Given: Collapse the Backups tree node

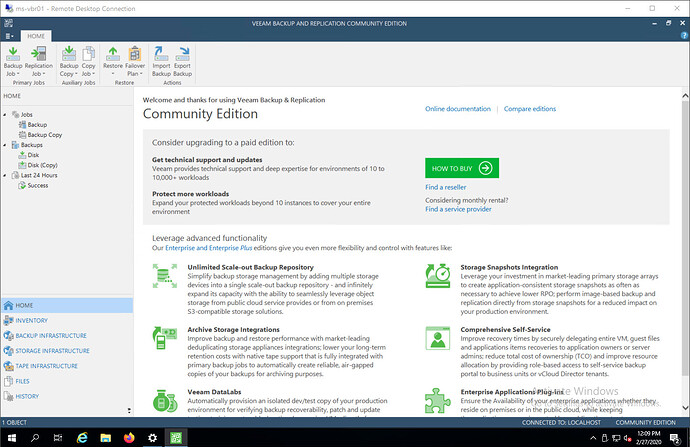Looking at the screenshot, I should coord(5,145).
